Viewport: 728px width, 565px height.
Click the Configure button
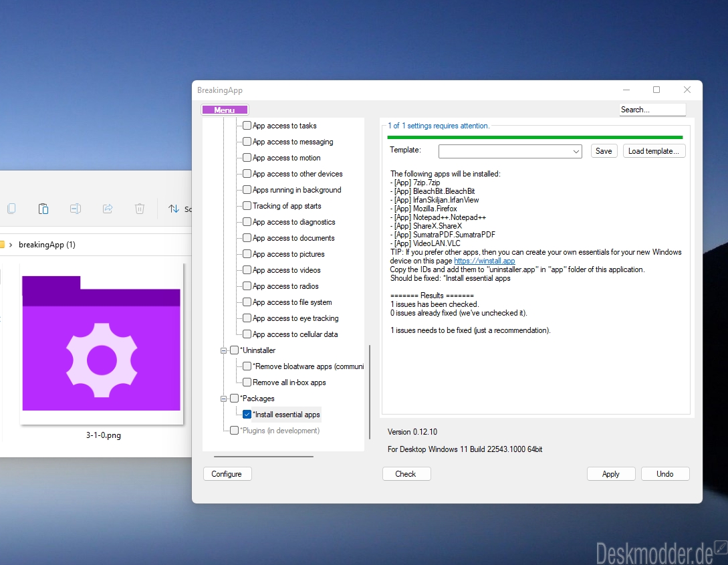pos(227,473)
